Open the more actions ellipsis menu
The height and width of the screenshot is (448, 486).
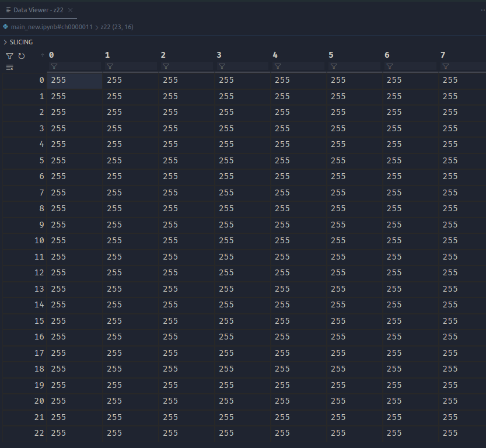482,10
